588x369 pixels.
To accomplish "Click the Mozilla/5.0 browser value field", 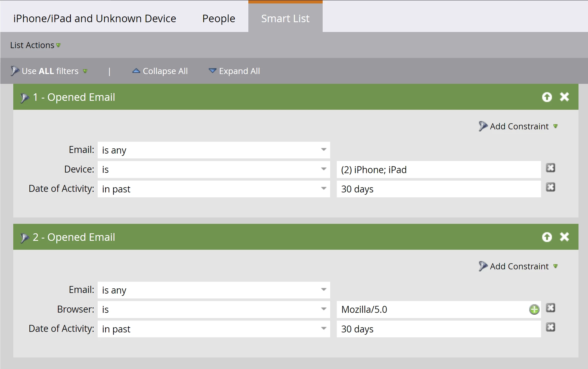I will [432, 310].
